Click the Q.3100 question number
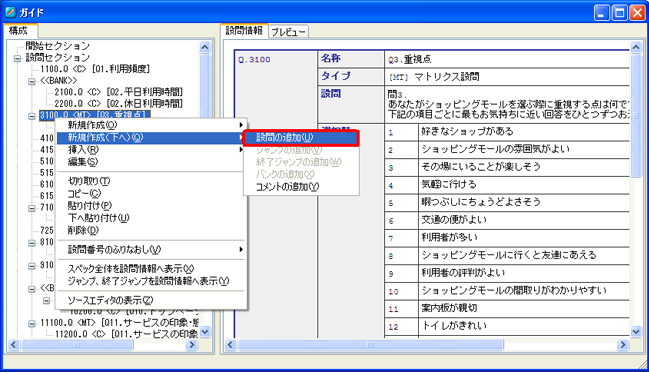 click(254, 60)
